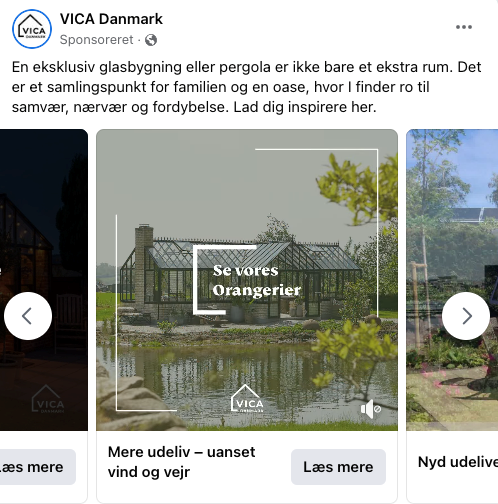This screenshot has height=504, width=498.
Task: Go to the next carousel card
Action: [x=466, y=316]
